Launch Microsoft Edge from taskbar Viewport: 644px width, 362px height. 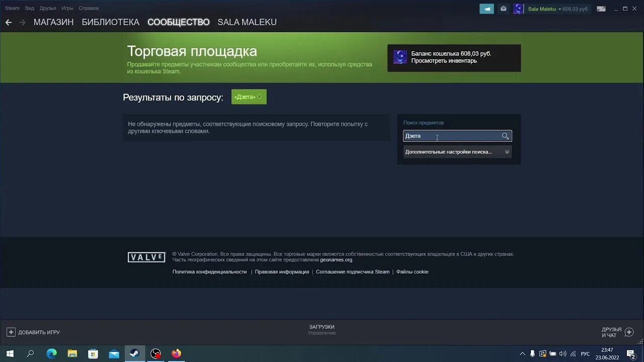coord(51,353)
